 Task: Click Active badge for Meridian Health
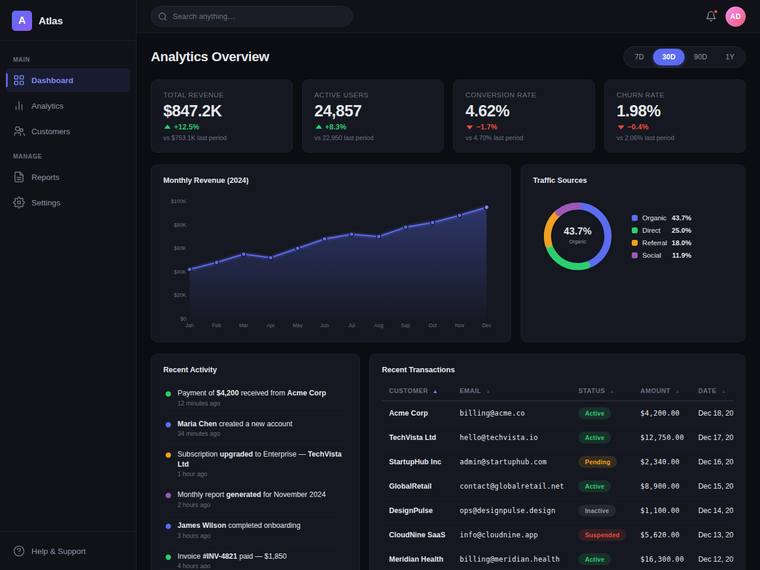(x=594, y=559)
